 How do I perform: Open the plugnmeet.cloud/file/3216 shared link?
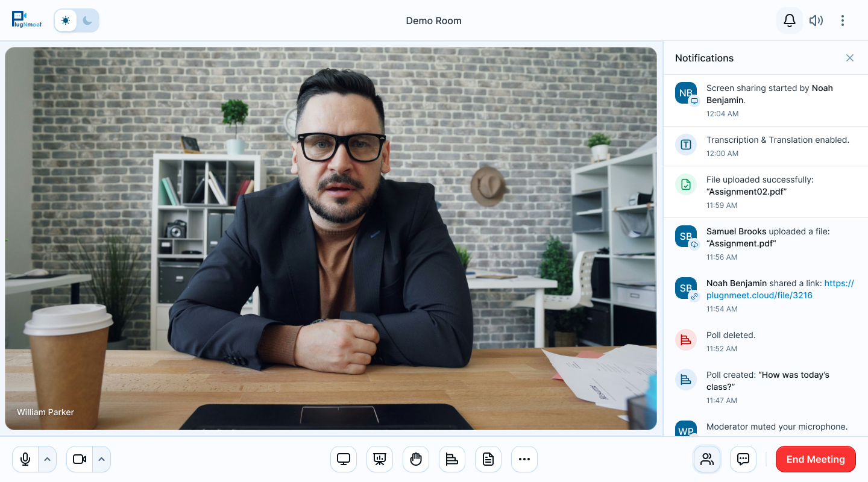pos(759,295)
